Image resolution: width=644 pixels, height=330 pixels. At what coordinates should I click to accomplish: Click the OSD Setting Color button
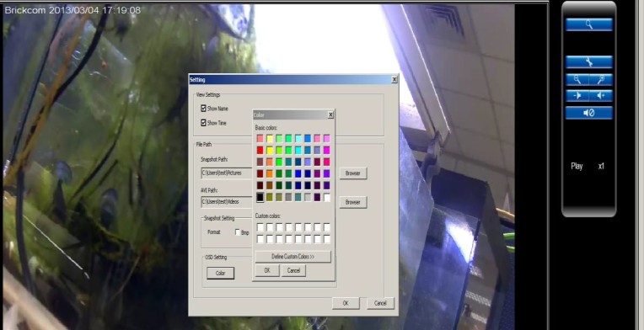221,273
